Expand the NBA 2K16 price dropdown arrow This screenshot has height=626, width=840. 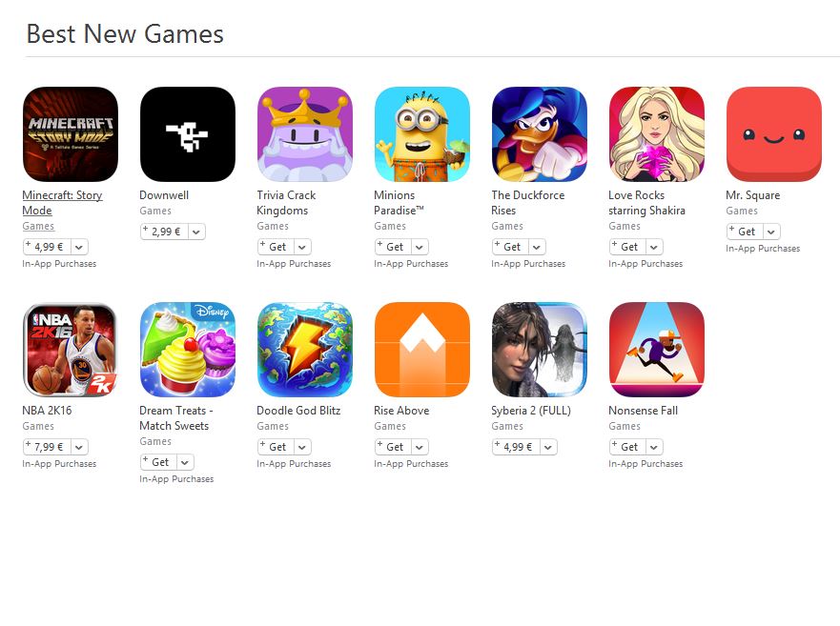tap(79, 447)
